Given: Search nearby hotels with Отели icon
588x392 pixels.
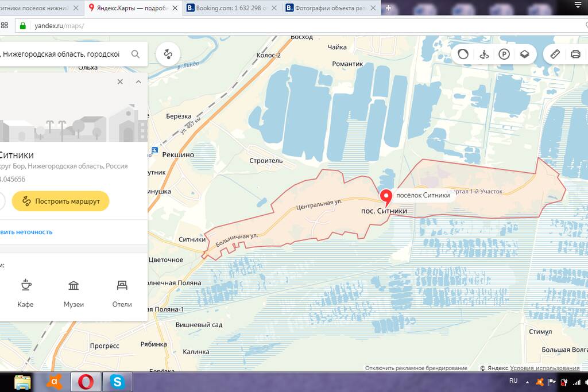Looking at the screenshot, I should click(122, 293).
